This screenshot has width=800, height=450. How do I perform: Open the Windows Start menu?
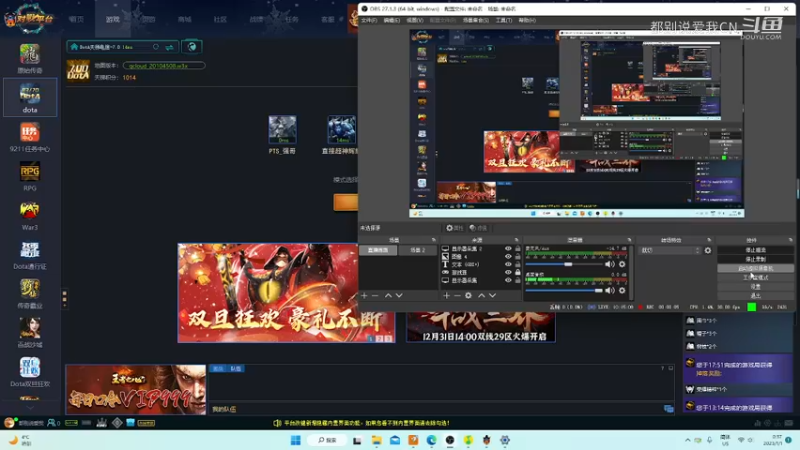pos(295,440)
